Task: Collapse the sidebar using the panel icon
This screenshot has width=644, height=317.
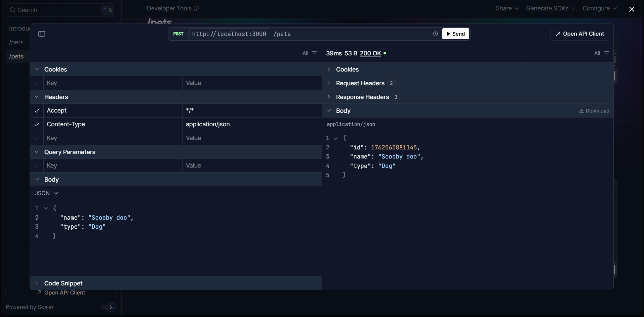Action: 42,34
